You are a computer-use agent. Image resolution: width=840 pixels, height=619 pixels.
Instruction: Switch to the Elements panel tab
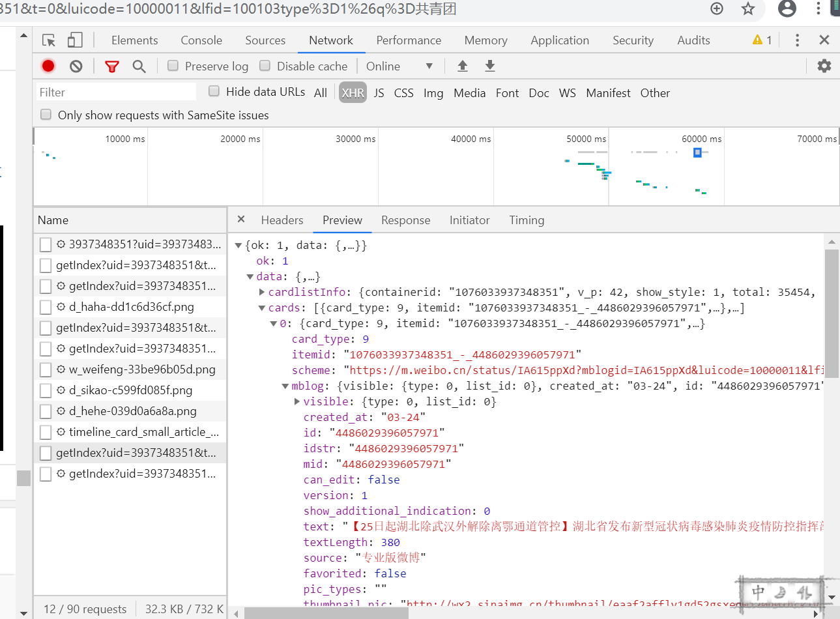(x=135, y=40)
